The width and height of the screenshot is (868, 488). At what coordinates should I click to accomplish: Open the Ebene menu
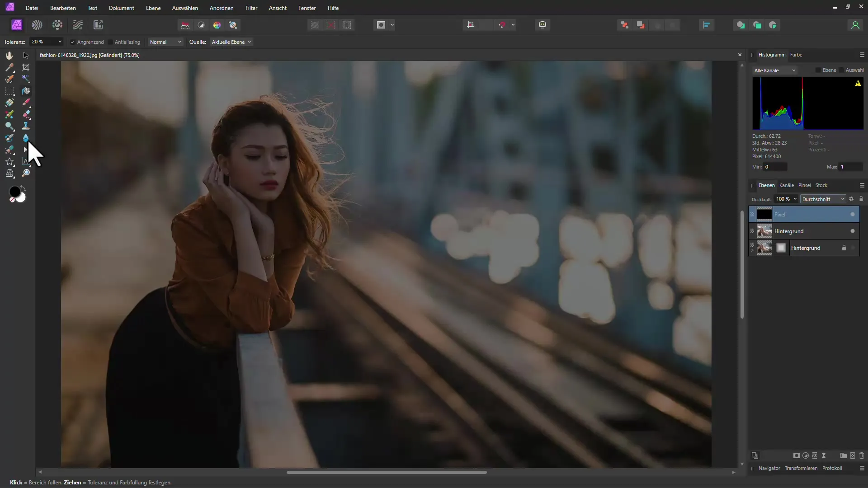(x=153, y=8)
